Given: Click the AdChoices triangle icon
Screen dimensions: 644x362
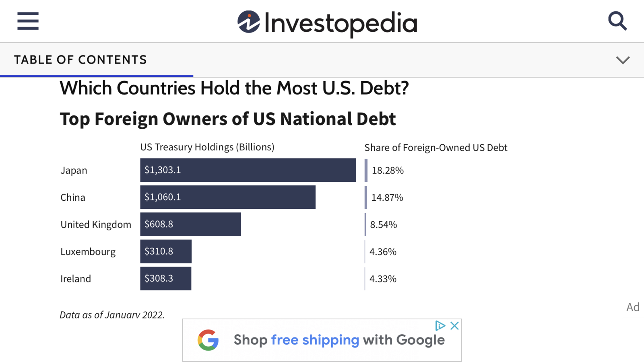Looking at the screenshot, I should coord(440,325).
